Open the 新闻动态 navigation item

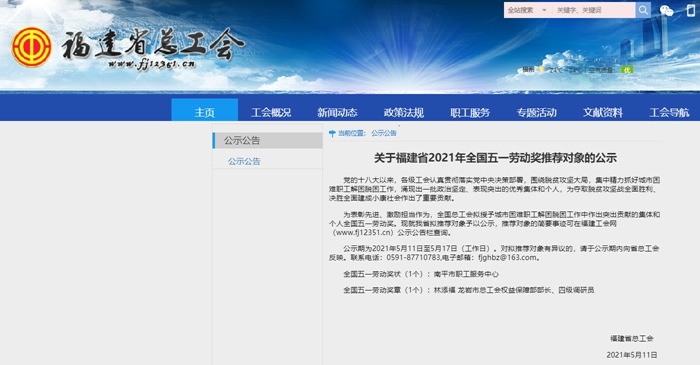point(338,112)
